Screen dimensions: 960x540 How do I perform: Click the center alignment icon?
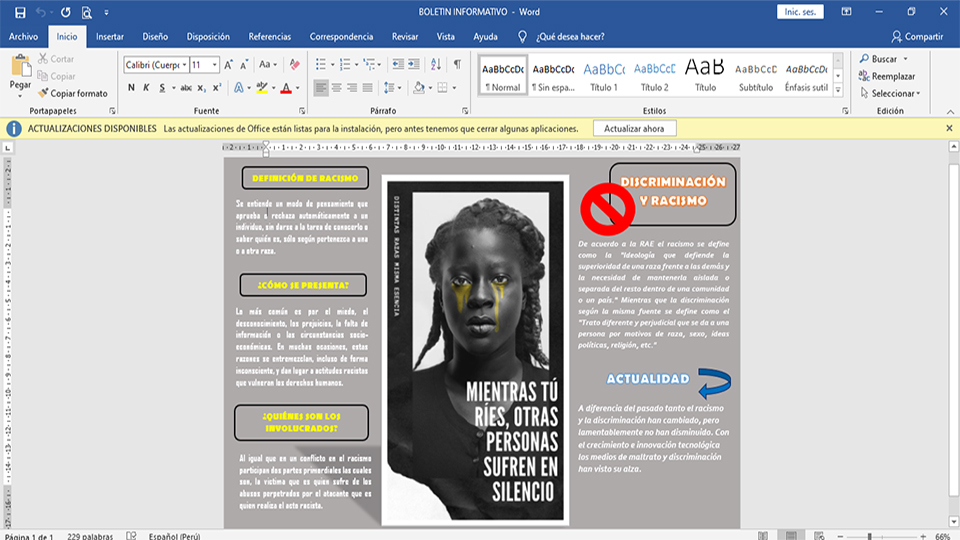(338, 88)
